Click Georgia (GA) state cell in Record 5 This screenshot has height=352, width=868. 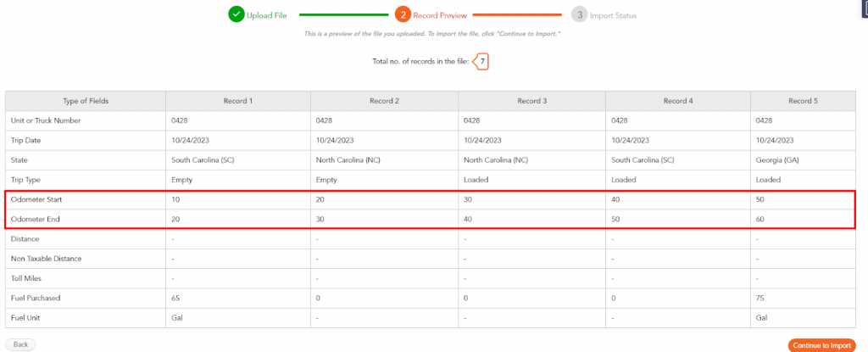804,160
